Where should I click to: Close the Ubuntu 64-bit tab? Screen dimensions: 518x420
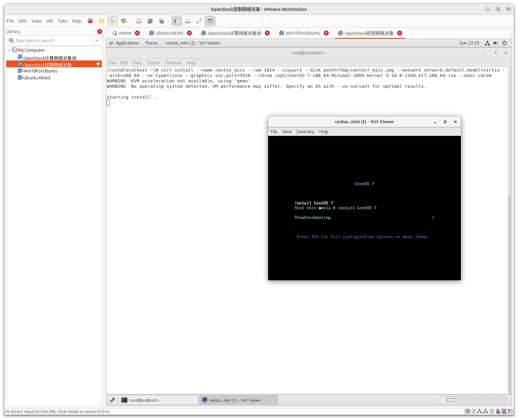189,33
